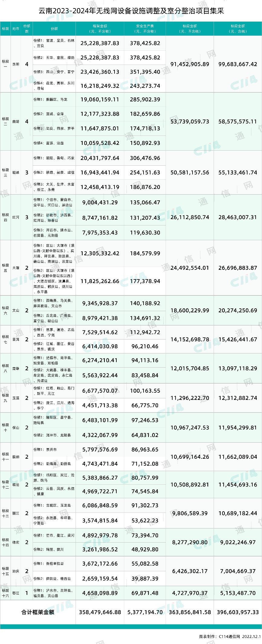The width and height of the screenshot is (262, 644).
Task: Click 文山's taxed amount 20,274,250.69
Action: point(238,311)
